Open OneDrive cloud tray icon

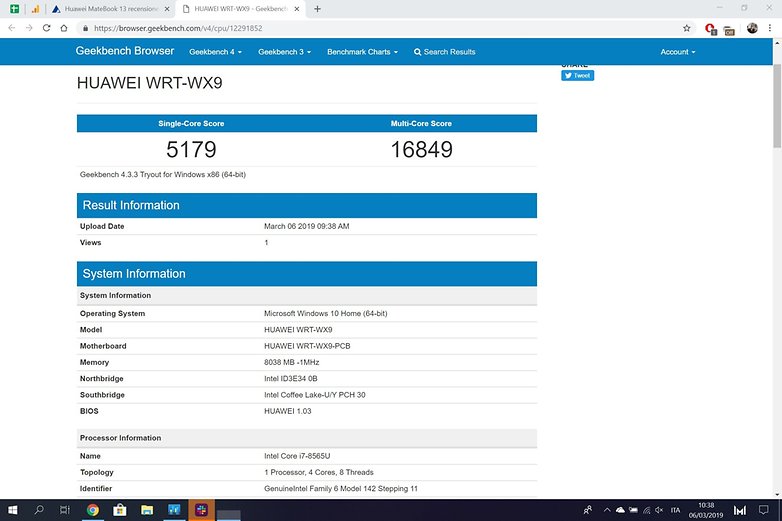coord(620,510)
